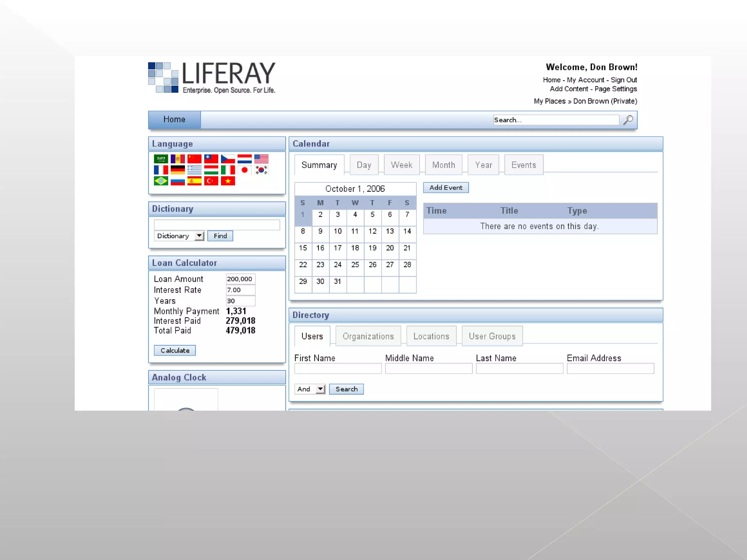Open the Events calendar tab
This screenshot has width=747, height=560.
tap(523, 165)
